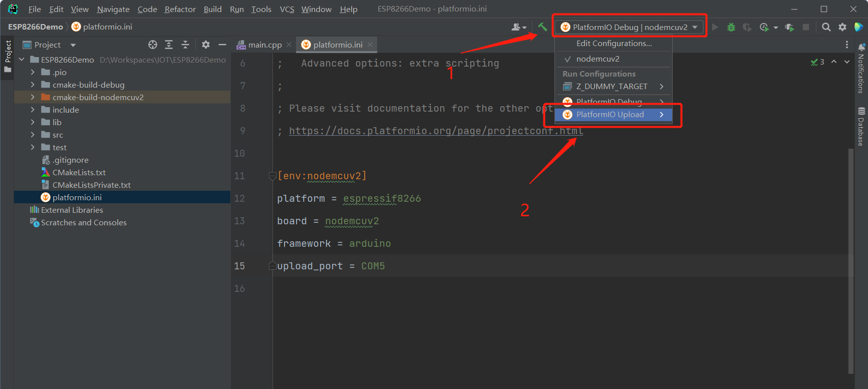Click the Stop square button

point(806,27)
